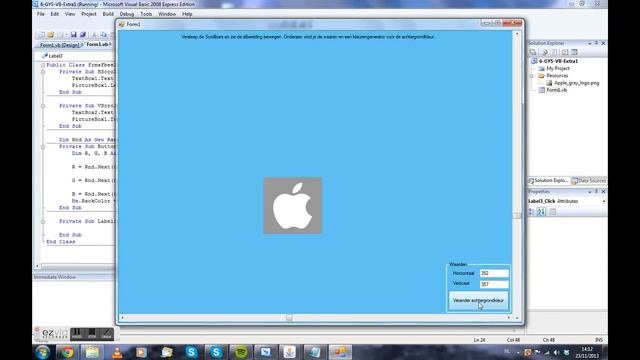Open the Window menu
Screen dimensions: 640x360
[167, 14]
